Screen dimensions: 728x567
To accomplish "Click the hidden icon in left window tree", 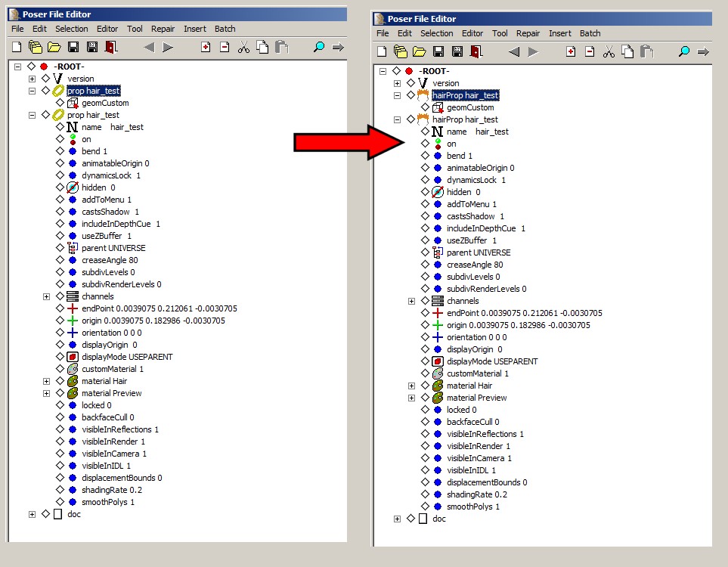I will [73, 187].
